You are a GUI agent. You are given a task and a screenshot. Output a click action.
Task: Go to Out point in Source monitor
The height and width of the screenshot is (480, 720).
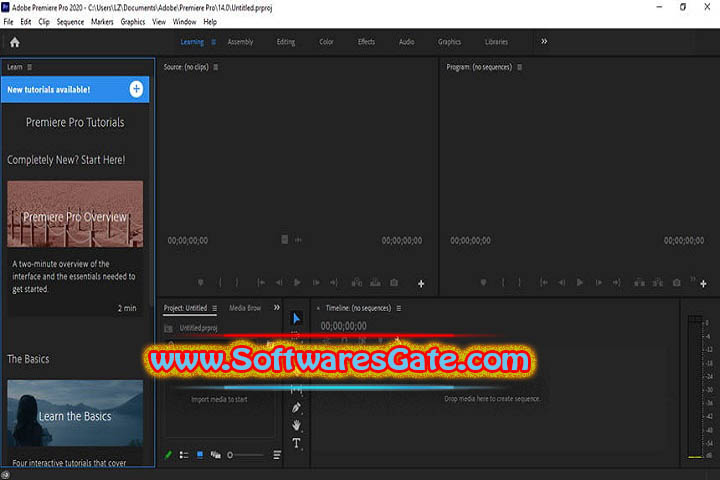pyautogui.click(x=334, y=282)
